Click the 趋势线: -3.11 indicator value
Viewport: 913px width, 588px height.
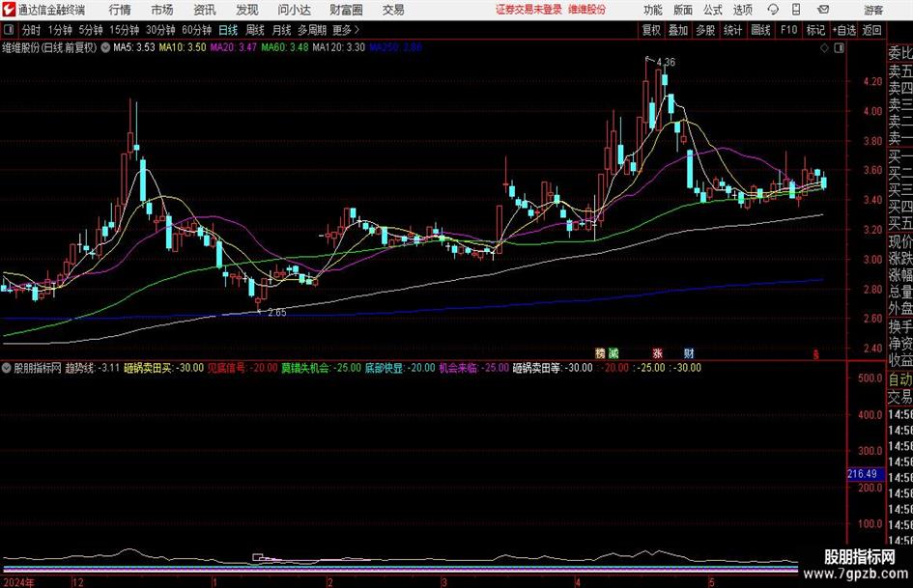click(92, 368)
